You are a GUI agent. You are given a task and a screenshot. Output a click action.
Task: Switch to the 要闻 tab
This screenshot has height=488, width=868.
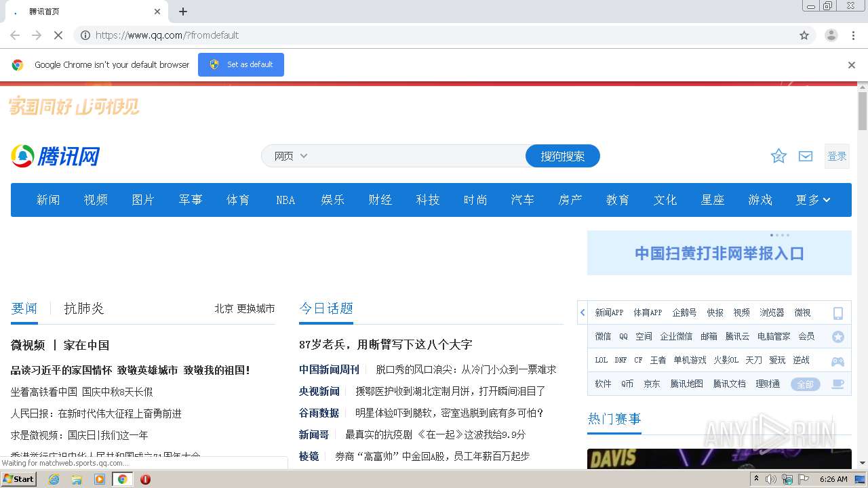click(x=24, y=308)
